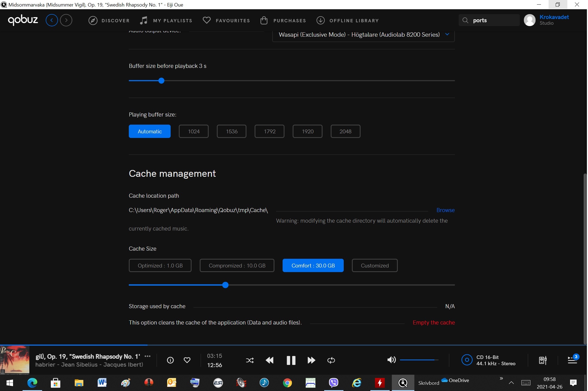Select 1024 playing buffer size

(x=194, y=131)
